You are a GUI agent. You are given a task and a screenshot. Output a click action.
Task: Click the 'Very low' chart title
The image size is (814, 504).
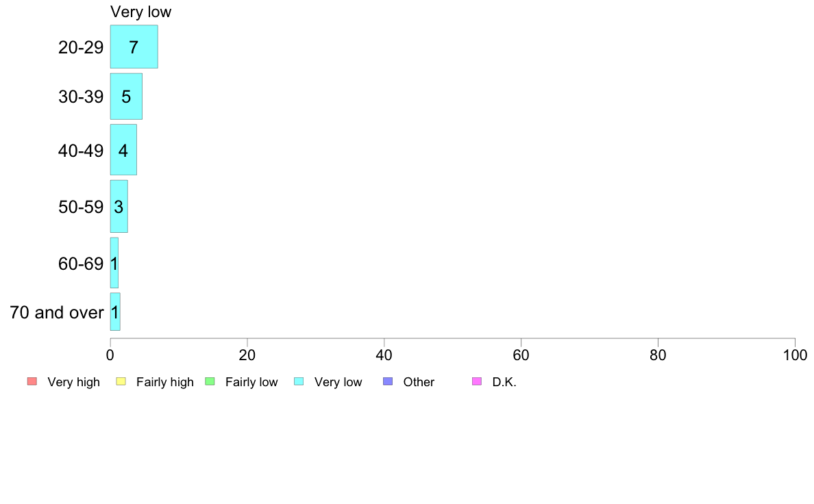pyautogui.click(x=140, y=12)
